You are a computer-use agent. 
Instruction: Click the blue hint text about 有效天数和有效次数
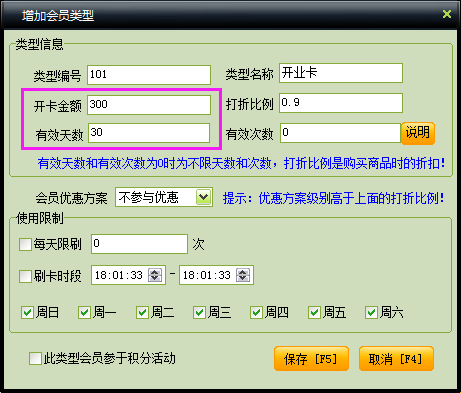241,163
